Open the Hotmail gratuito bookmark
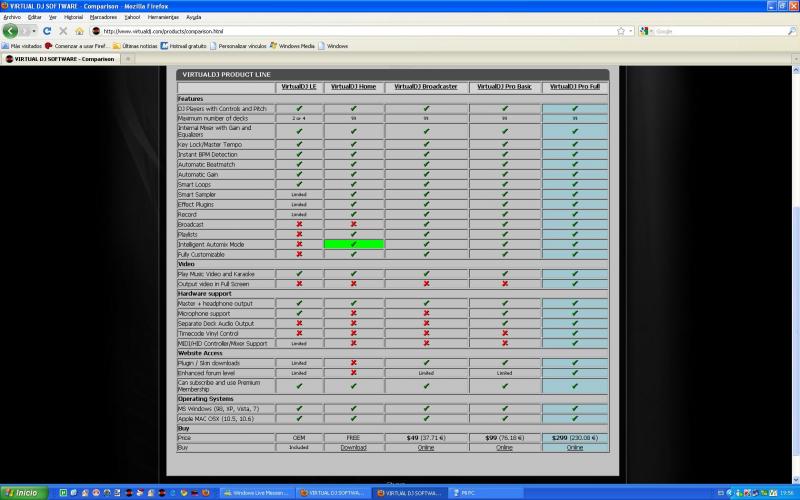Image resolution: width=800 pixels, height=500 pixels. tap(184, 46)
